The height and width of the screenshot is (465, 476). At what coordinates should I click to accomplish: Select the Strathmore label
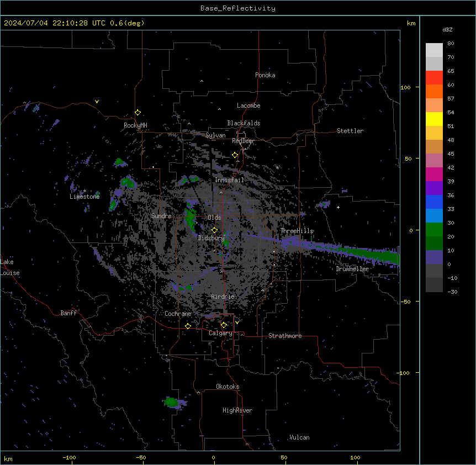coord(285,336)
